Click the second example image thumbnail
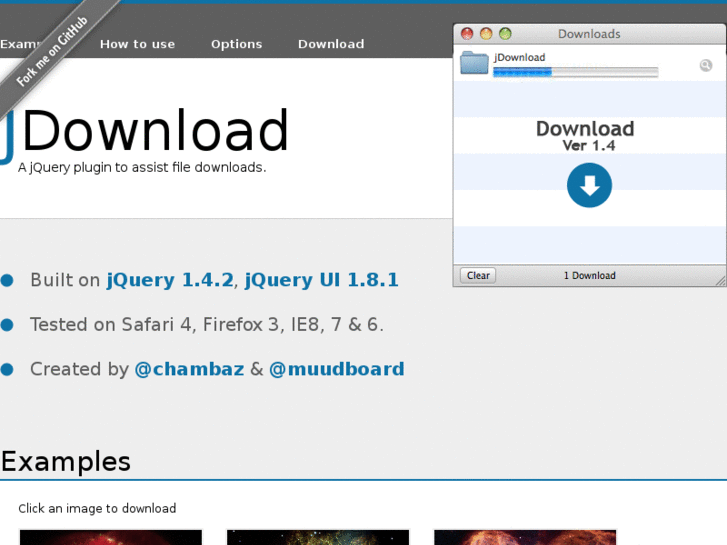The height and width of the screenshot is (545, 727). point(318,537)
